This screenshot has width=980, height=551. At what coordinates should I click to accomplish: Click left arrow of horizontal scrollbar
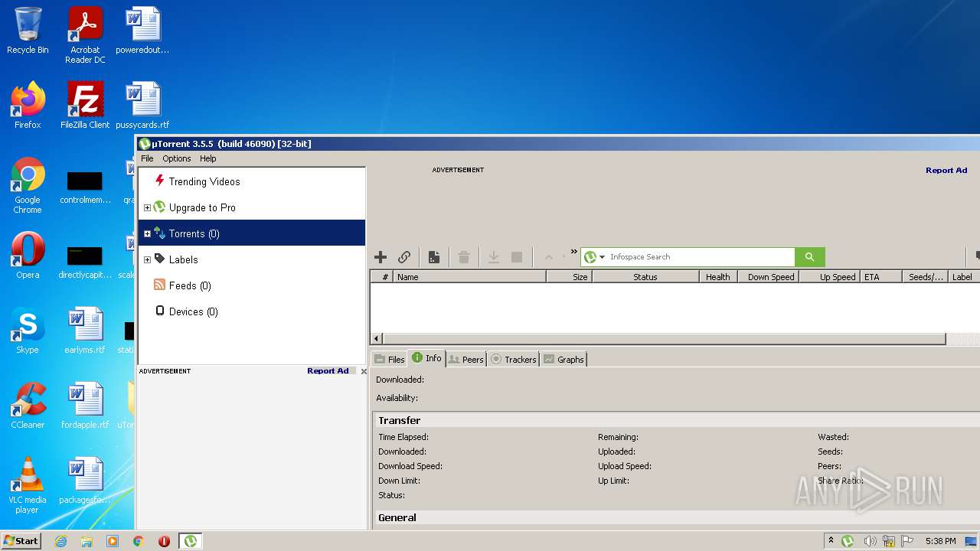coord(376,338)
